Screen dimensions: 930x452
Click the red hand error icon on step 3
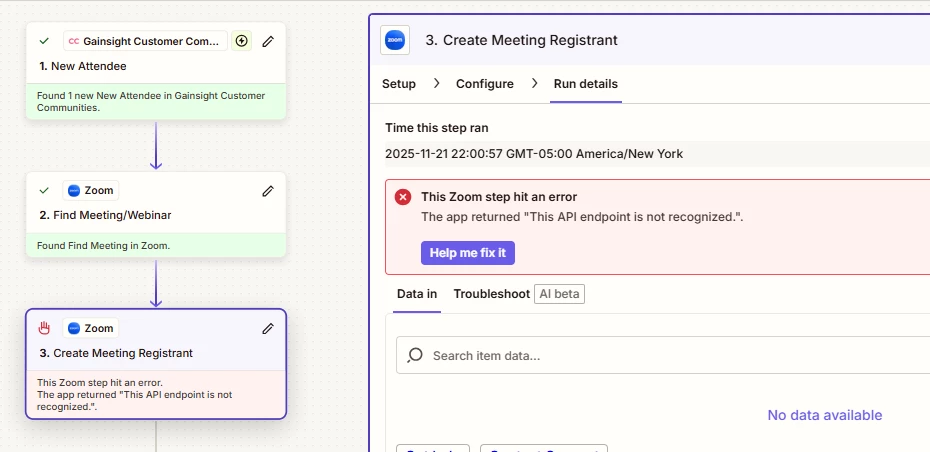(44, 328)
